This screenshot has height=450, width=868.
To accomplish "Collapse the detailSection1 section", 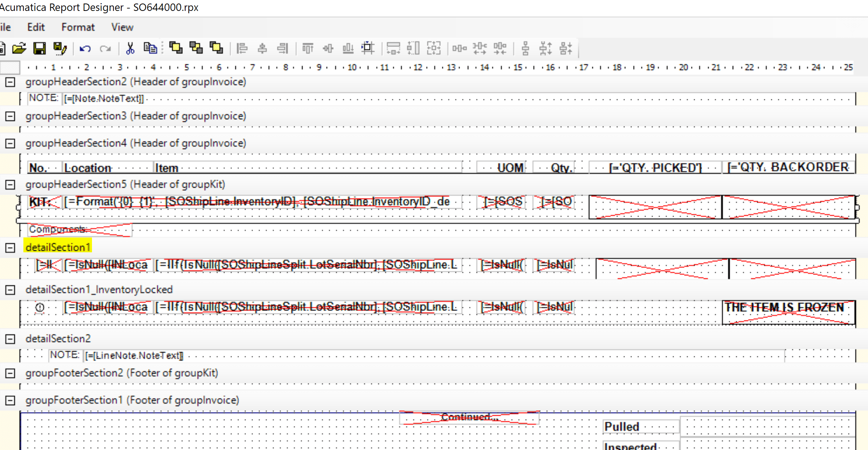I will pyautogui.click(x=10, y=247).
